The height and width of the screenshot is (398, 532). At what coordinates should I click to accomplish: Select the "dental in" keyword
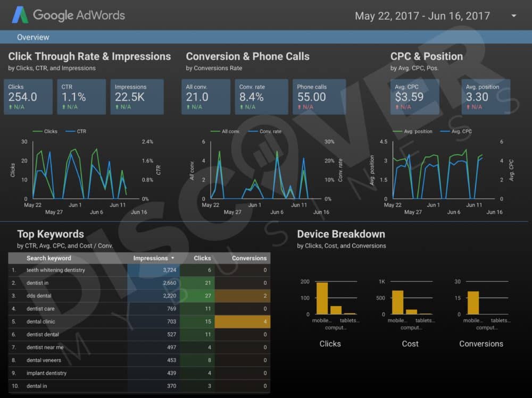[37, 386]
